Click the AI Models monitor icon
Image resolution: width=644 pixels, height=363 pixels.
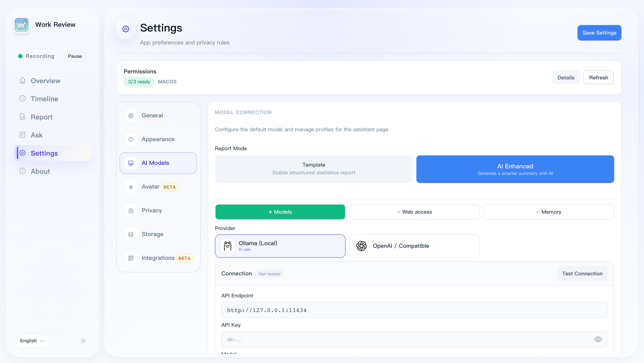tap(131, 163)
